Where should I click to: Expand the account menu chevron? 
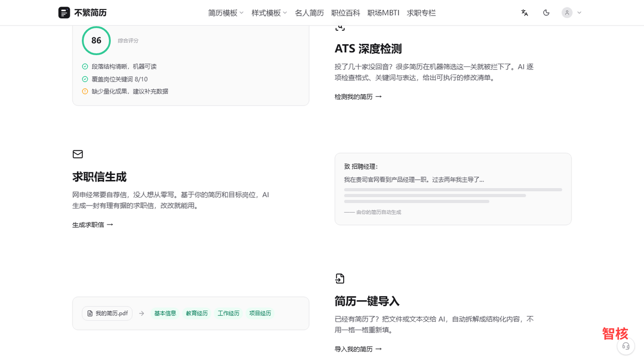(579, 13)
